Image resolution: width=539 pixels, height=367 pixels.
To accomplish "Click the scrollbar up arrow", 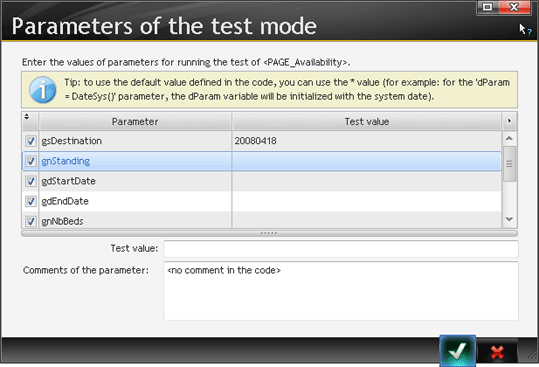I will (x=509, y=138).
